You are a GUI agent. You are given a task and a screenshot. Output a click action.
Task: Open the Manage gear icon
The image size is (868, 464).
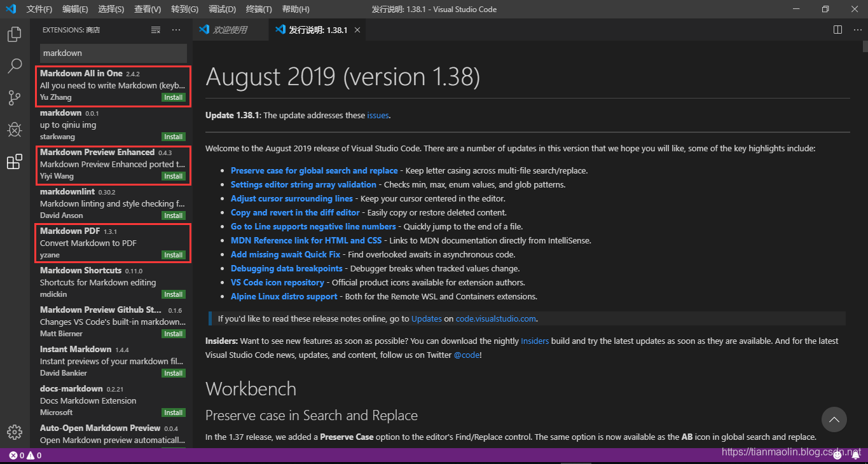(14, 432)
